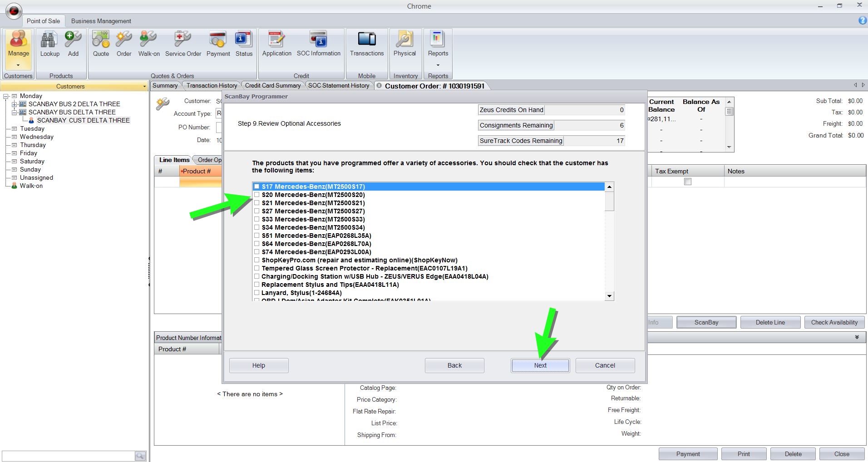Expand the SCANBAY BUS 2 DELTA THREE node

point(14,104)
